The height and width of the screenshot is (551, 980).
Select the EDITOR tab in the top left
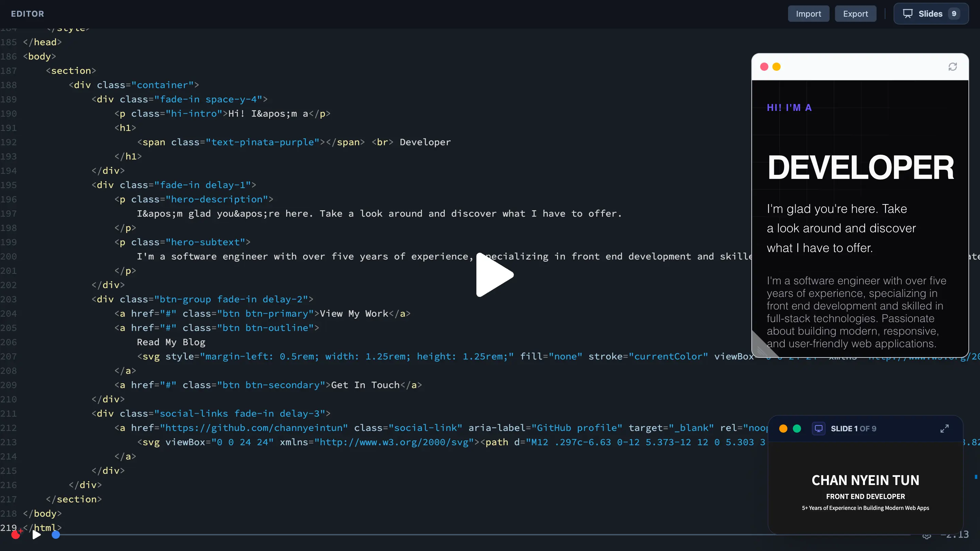pyautogui.click(x=27, y=14)
